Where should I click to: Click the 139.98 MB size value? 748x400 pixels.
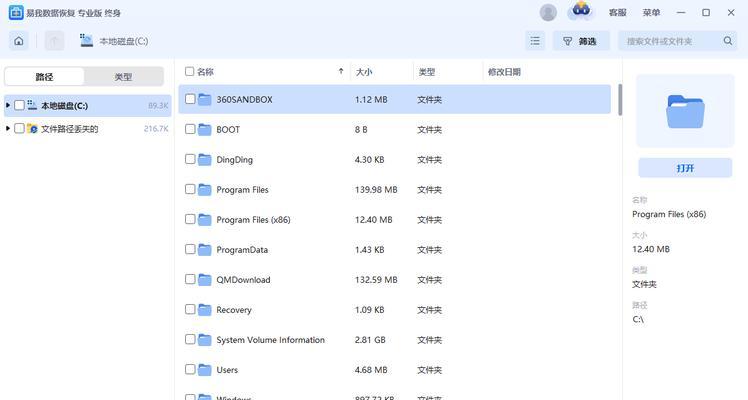(376, 190)
